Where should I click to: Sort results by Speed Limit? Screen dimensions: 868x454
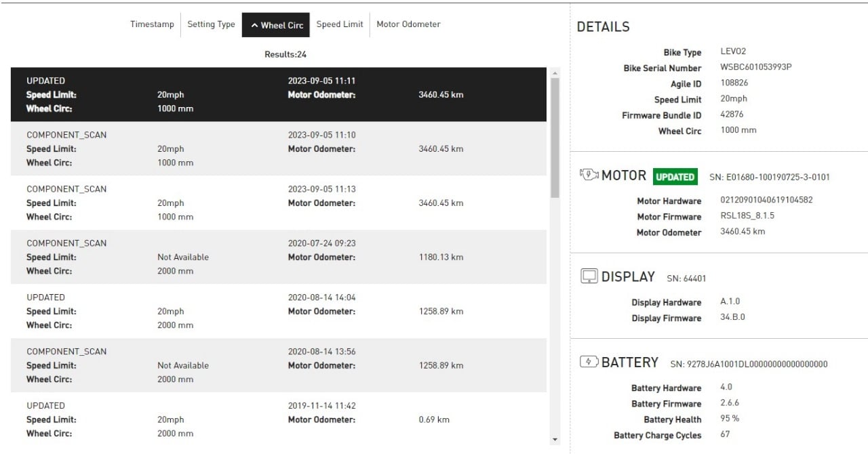(x=340, y=24)
